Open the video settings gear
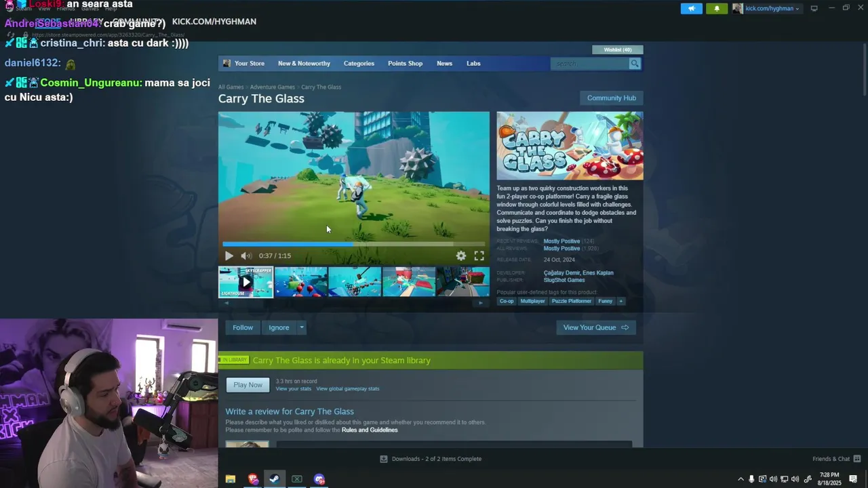 [x=461, y=256]
